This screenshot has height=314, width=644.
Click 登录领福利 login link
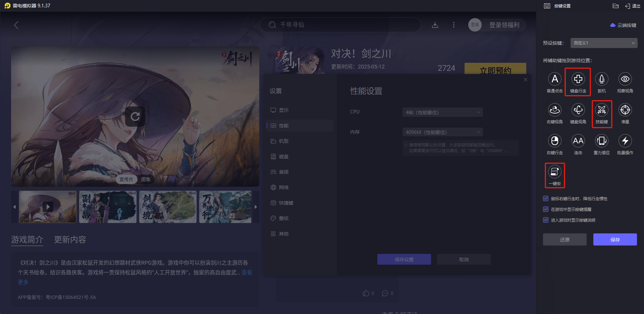[x=504, y=25]
